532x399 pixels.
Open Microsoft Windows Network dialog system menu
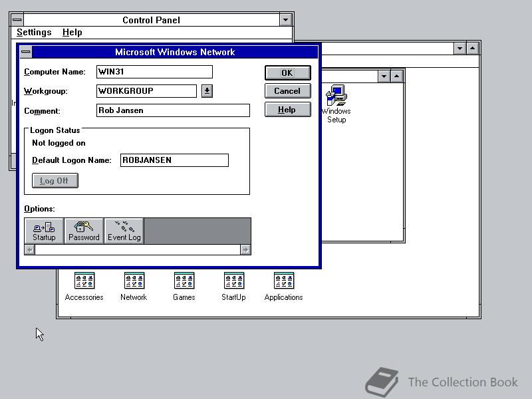click(26, 52)
